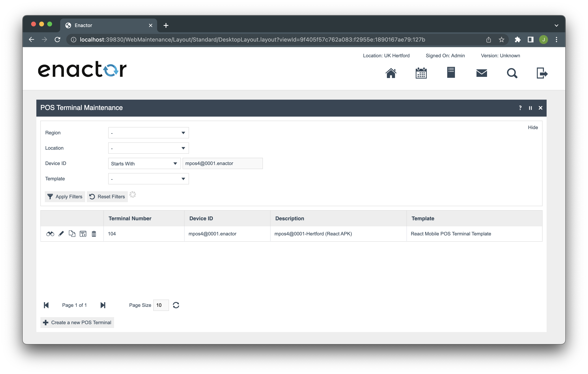Click the Location: UK Hertford text
Screen dimensions: 588x374
click(386, 56)
